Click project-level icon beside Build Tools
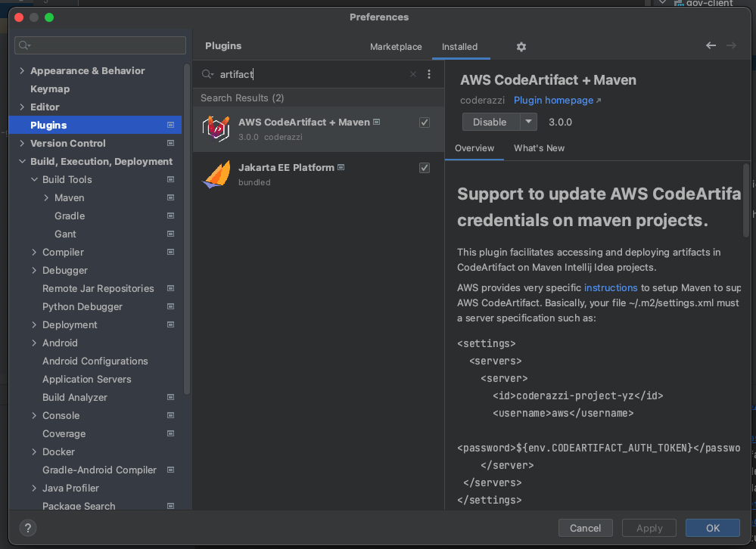Viewport: 756px width, 549px height. pos(171,180)
